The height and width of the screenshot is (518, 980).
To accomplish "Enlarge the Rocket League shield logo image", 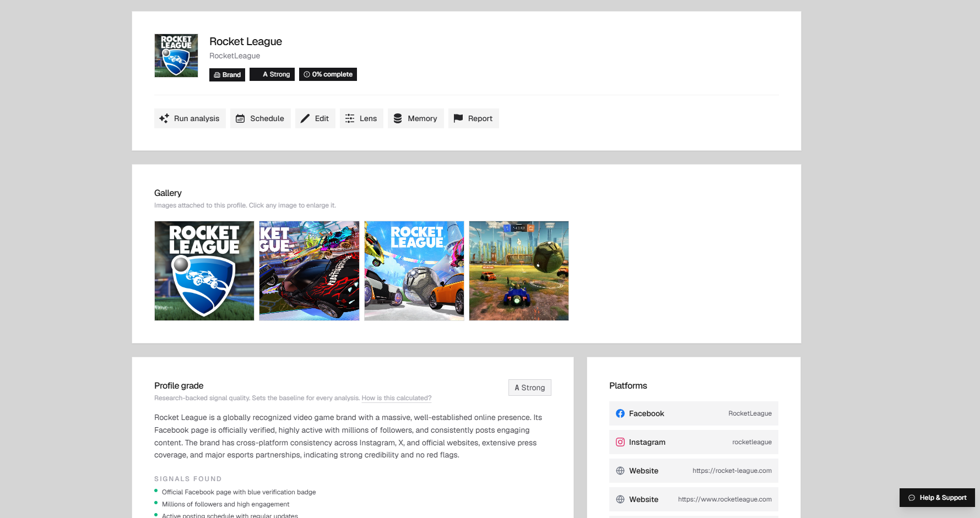I will pos(204,271).
